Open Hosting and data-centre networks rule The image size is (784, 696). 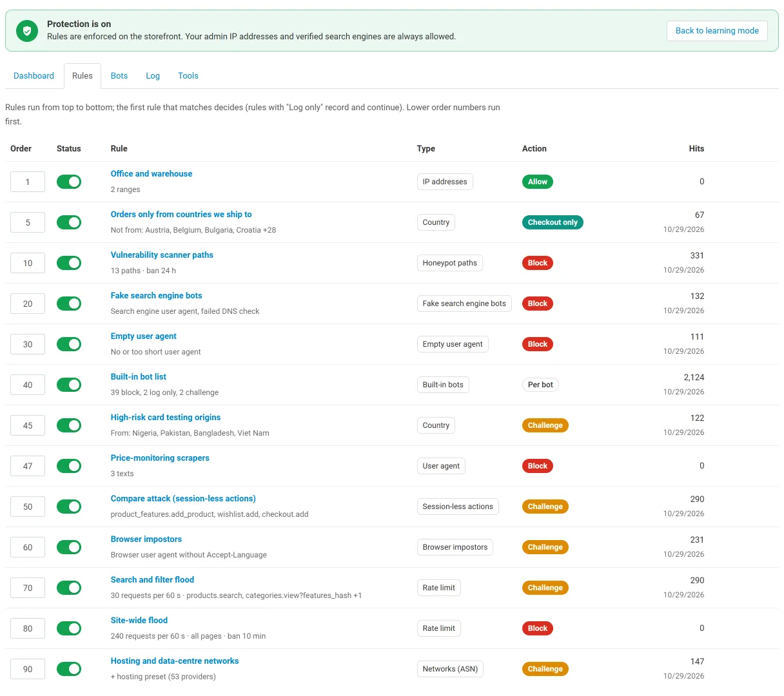(175, 661)
